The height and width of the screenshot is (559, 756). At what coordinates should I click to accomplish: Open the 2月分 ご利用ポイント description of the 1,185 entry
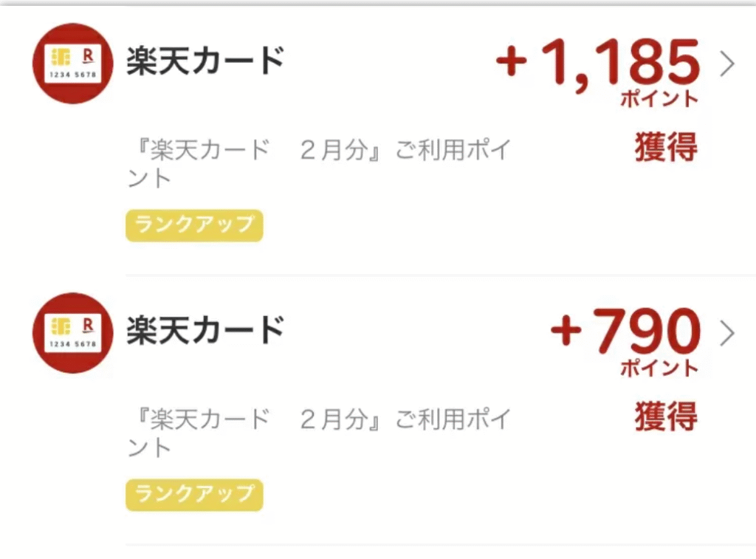(319, 163)
